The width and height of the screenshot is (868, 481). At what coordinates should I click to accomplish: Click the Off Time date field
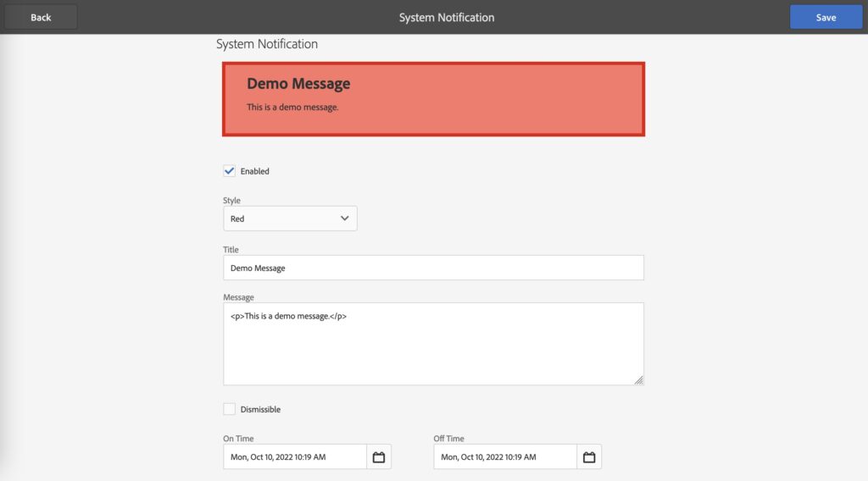tap(505, 456)
